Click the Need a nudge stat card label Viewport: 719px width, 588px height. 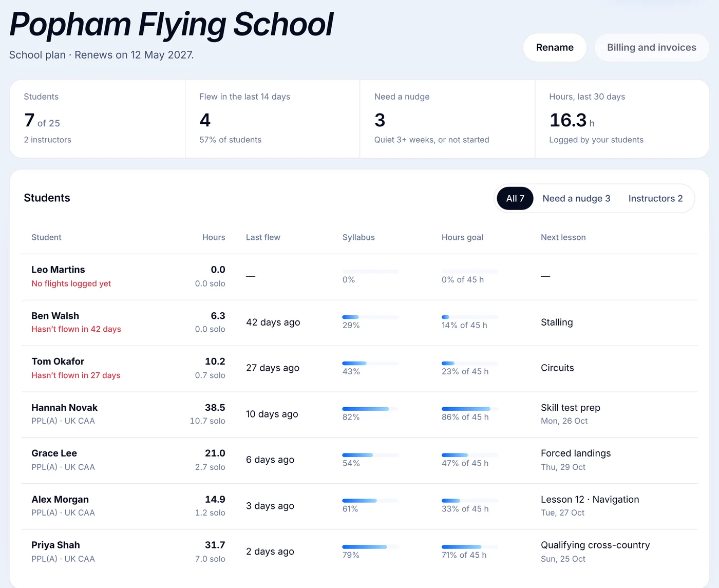pos(402,97)
